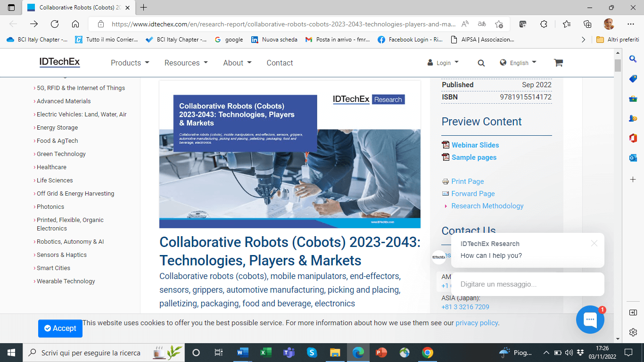This screenshot has height=362, width=644.
Task: Click the Print Page printer icon
Action: coord(445,181)
